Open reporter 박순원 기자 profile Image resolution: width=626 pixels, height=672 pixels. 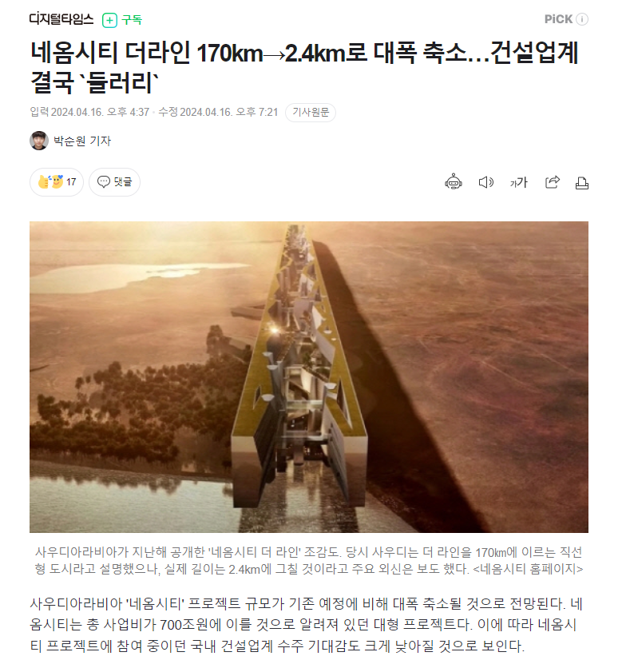(x=82, y=141)
